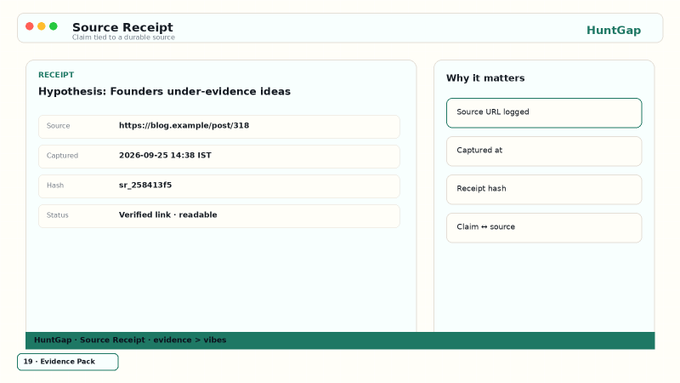Viewport: 680px width, 383px height.
Task: Click the status 'Verified link · readable'
Action: click(168, 215)
